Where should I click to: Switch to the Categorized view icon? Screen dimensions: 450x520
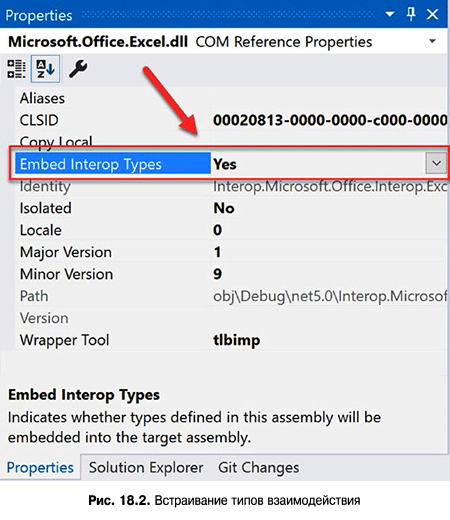pos(16,69)
